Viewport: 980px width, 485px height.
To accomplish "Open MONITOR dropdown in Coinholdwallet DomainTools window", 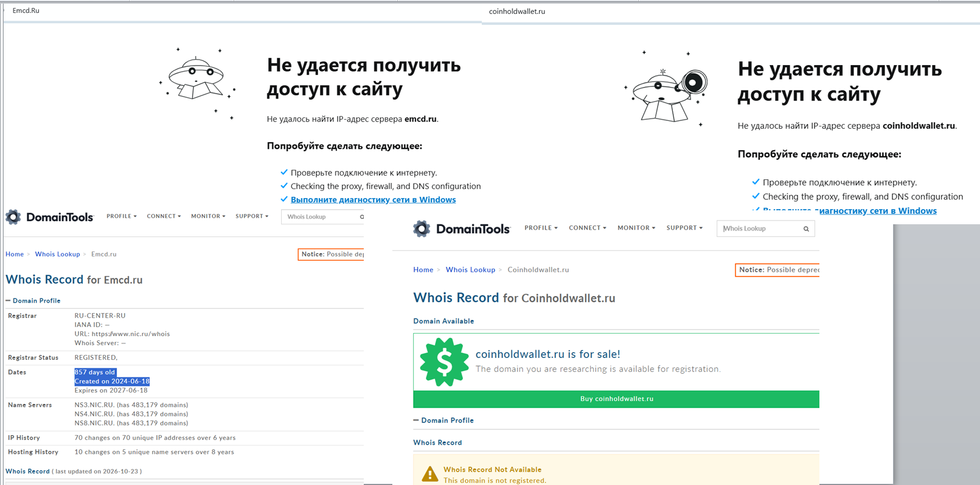I will pos(636,228).
